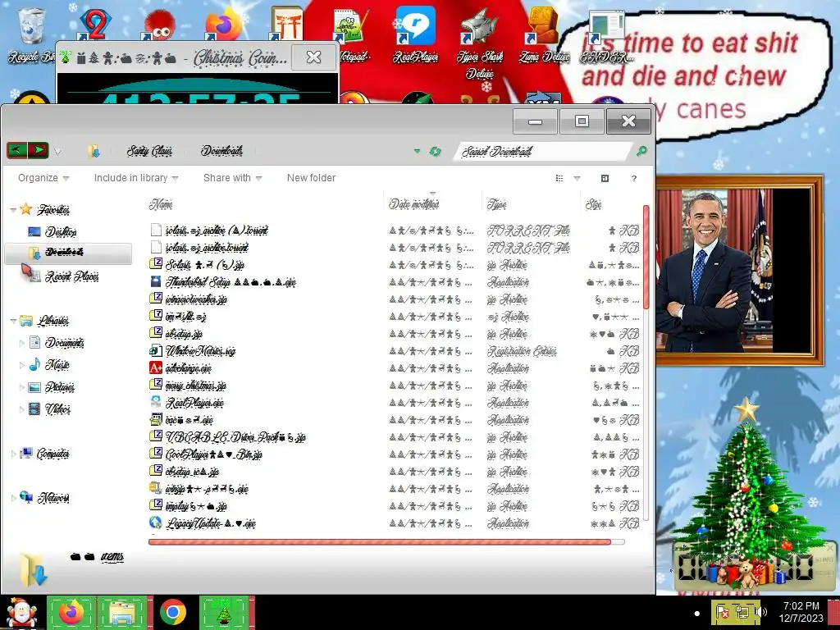Screen dimensions: 840x630
Task: Sort files by the Size column
Action: pos(610,204)
